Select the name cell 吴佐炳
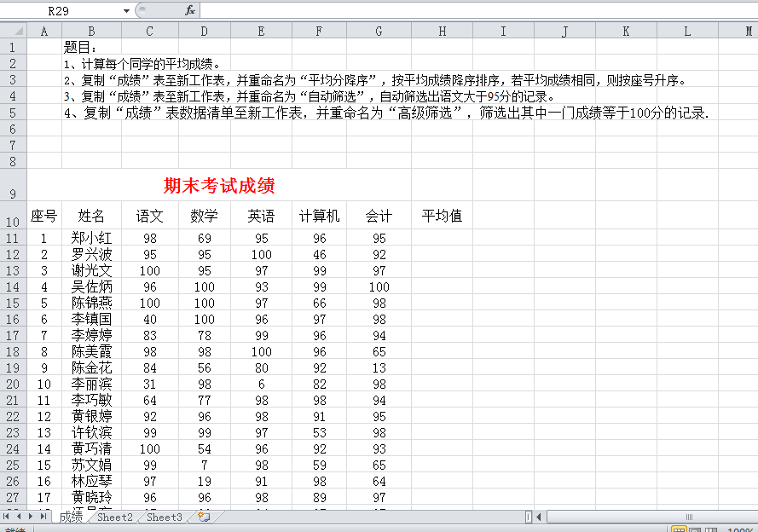Viewport: 758px width, 532px height. (x=91, y=286)
